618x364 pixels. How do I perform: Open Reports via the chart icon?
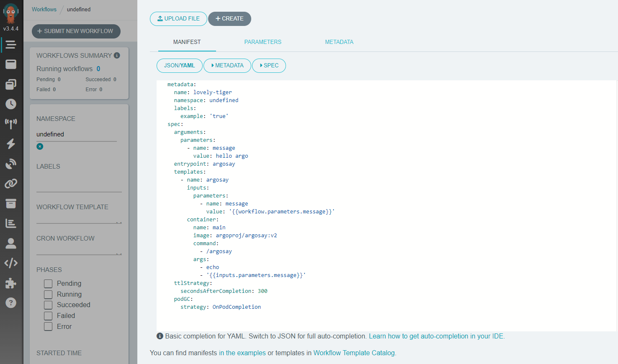(11, 223)
